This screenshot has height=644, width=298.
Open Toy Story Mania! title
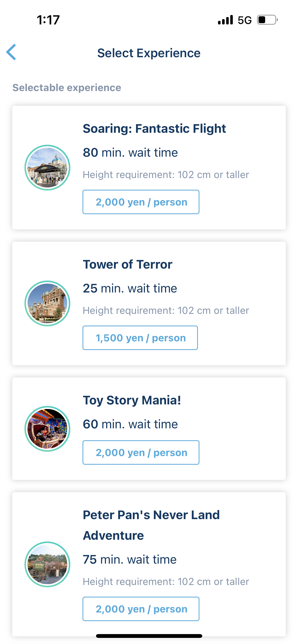(132, 400)
